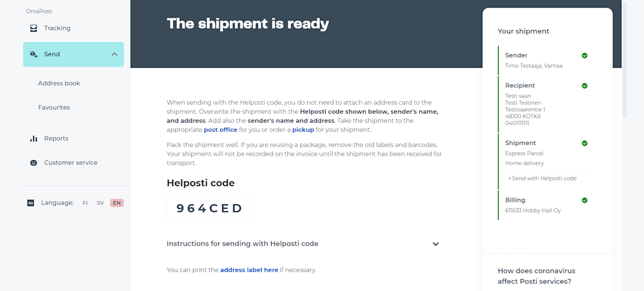The width and height of the screenshot is (644, 291).
Task: Select the EN language option
Action: pos(117,203)
